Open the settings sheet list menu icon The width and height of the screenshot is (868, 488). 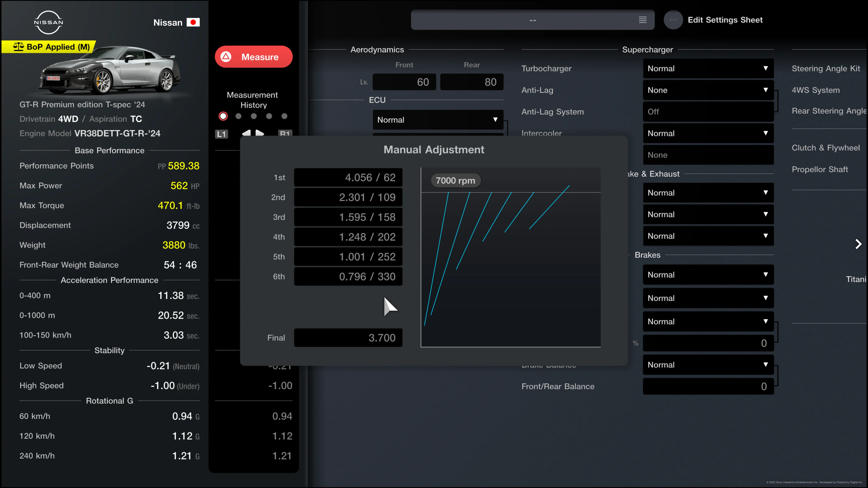pos(643,20)
